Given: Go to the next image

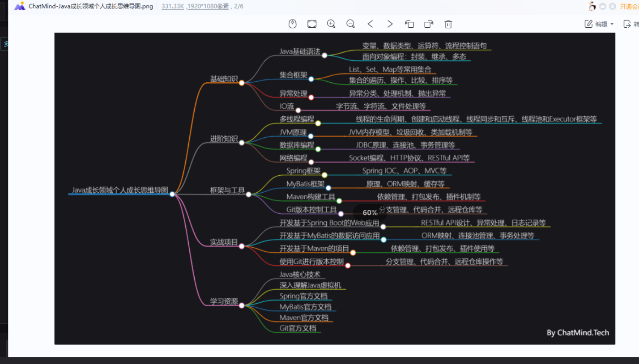Looking at the screenshot, I should tap(390, 24).
